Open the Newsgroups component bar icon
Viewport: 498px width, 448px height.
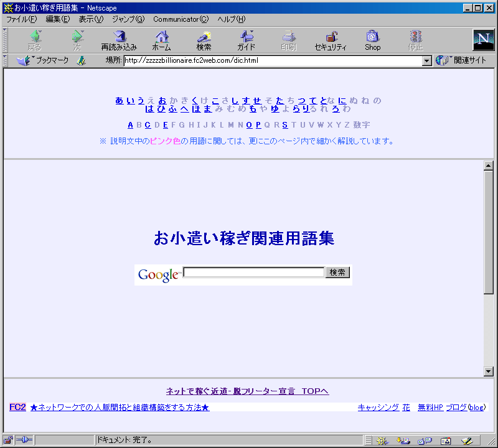(x=425, y=441)
